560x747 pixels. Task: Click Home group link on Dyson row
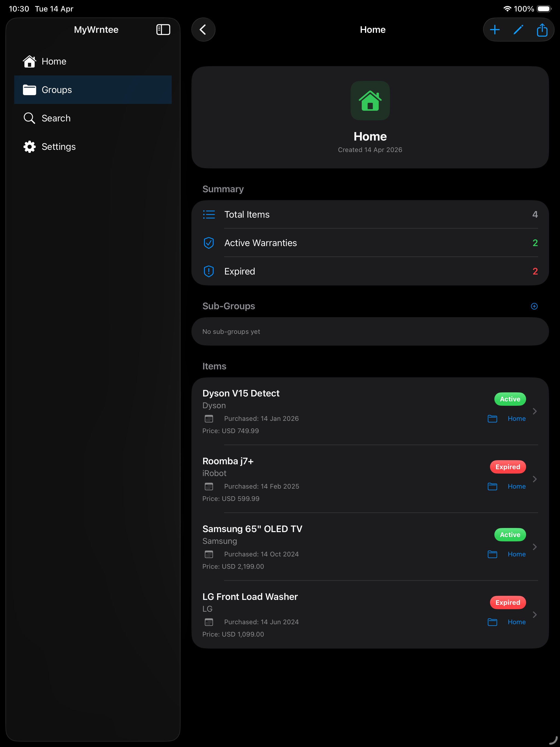coord(517,419)
